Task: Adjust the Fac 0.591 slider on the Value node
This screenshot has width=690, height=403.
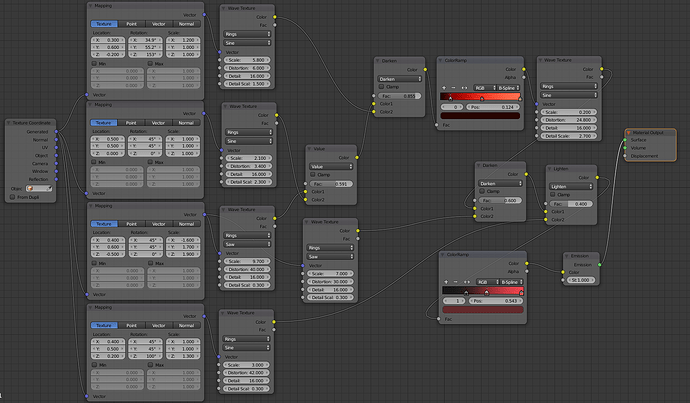Action: 331,184
